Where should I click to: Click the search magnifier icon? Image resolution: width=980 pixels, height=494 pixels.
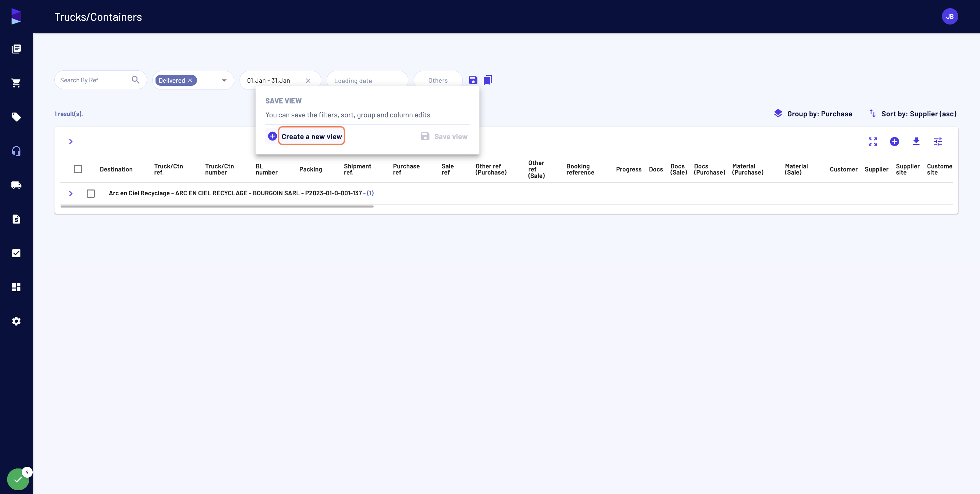pyautogui.click(x=135, y=80)
